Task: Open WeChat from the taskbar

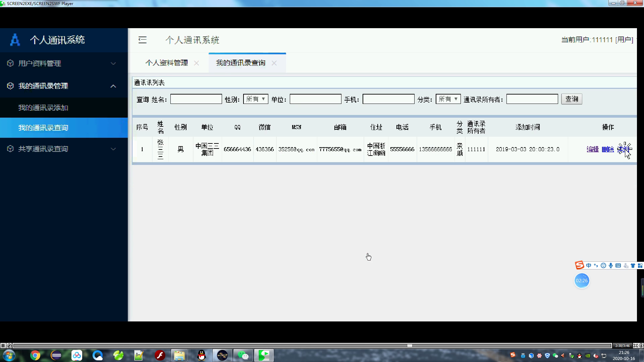Action: point(243,355)
